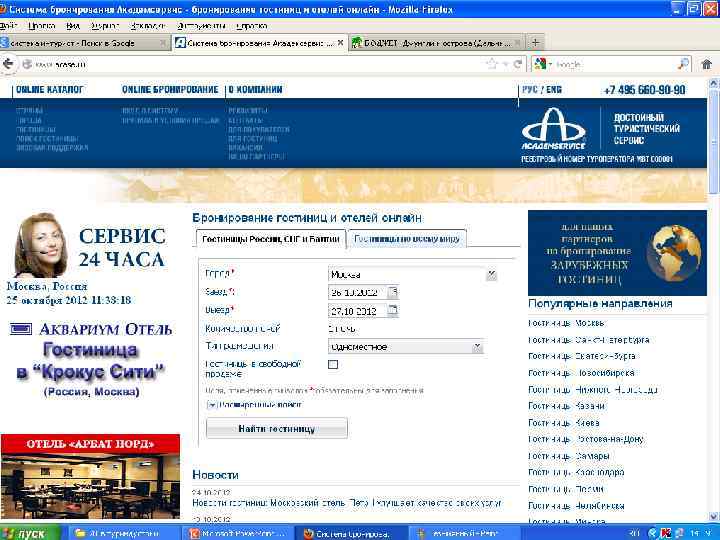Click the Academservice logo

click(553, 129)
